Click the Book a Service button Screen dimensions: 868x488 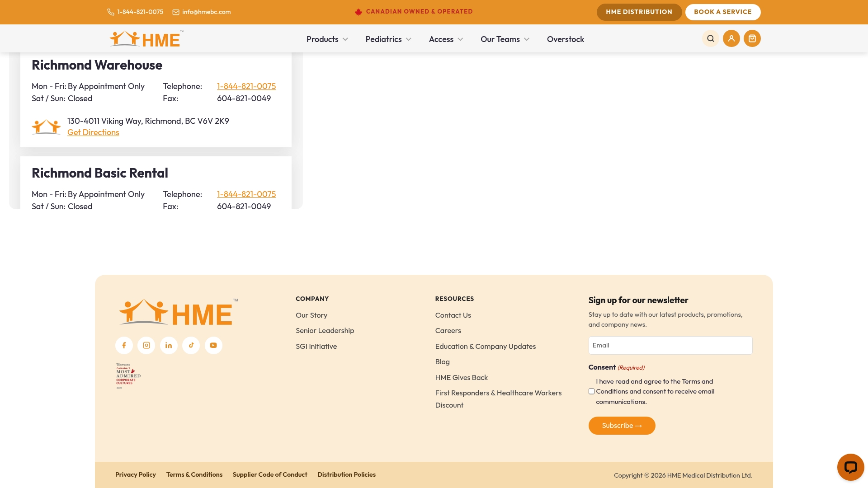[723, 12]
